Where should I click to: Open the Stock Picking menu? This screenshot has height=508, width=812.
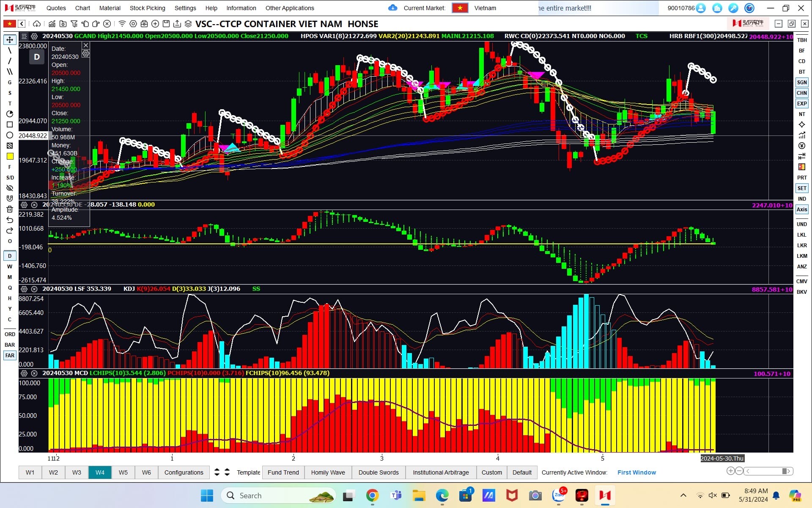coord(148,8)
